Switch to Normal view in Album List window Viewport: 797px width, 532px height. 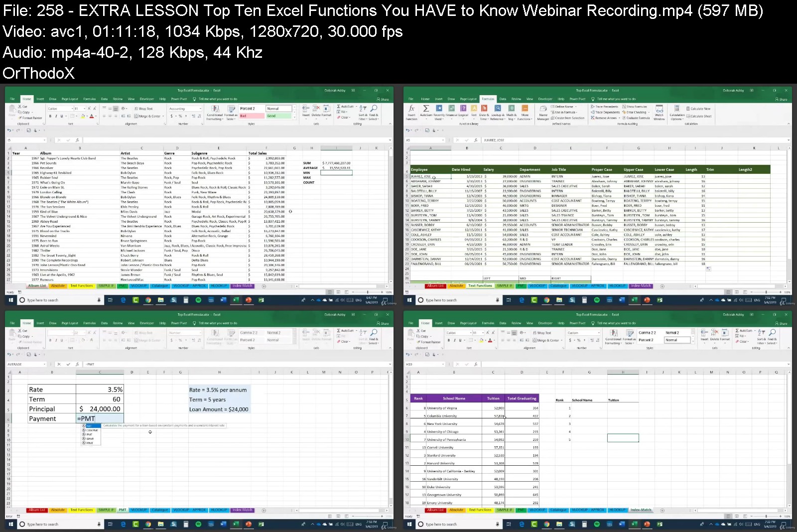pyautogui.click(x=329, y=292)
